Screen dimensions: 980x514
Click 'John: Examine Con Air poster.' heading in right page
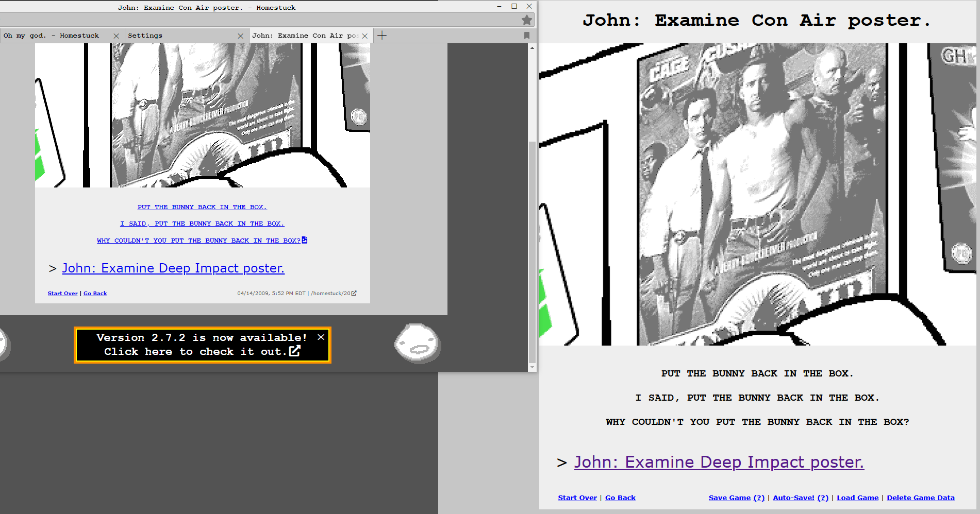coord(757,21)
